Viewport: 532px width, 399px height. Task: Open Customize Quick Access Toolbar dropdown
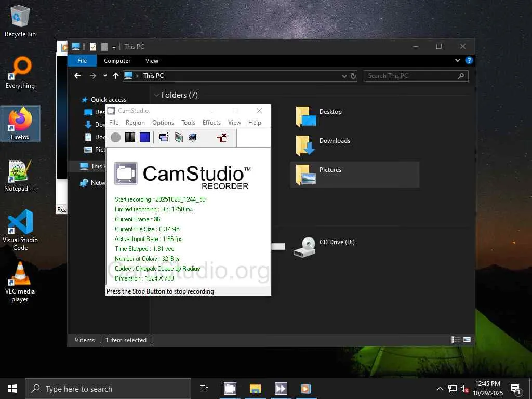click(x=114, y=47)
